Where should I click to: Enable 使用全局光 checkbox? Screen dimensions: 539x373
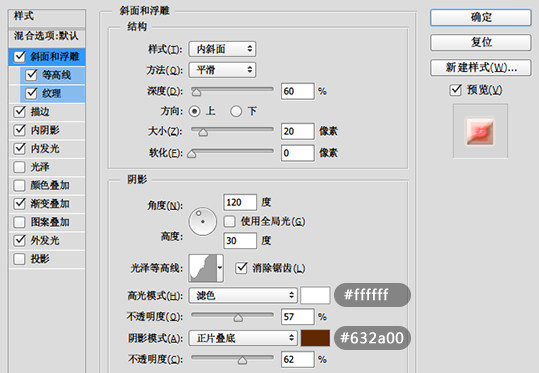230,221
